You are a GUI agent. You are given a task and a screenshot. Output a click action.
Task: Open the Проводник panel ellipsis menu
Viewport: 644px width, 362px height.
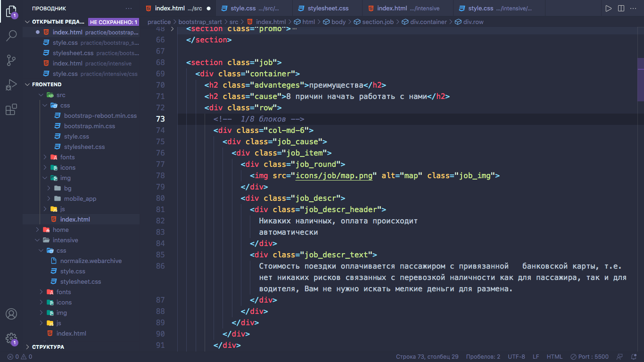point(129,8)
